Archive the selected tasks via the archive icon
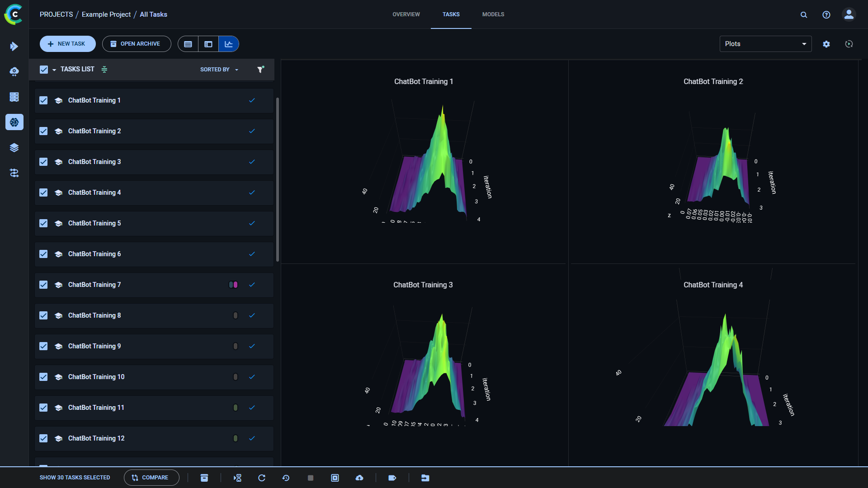Screen dimensions: 868x488 204,478
